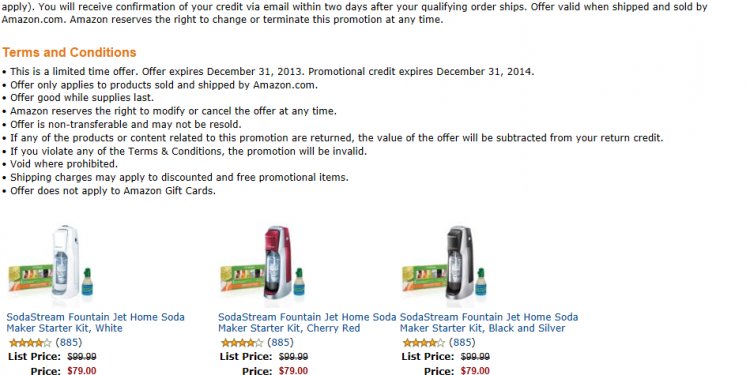Click the Cherry Red SodaStream product image
750x375 pixels.
click(x=263, y=263)
